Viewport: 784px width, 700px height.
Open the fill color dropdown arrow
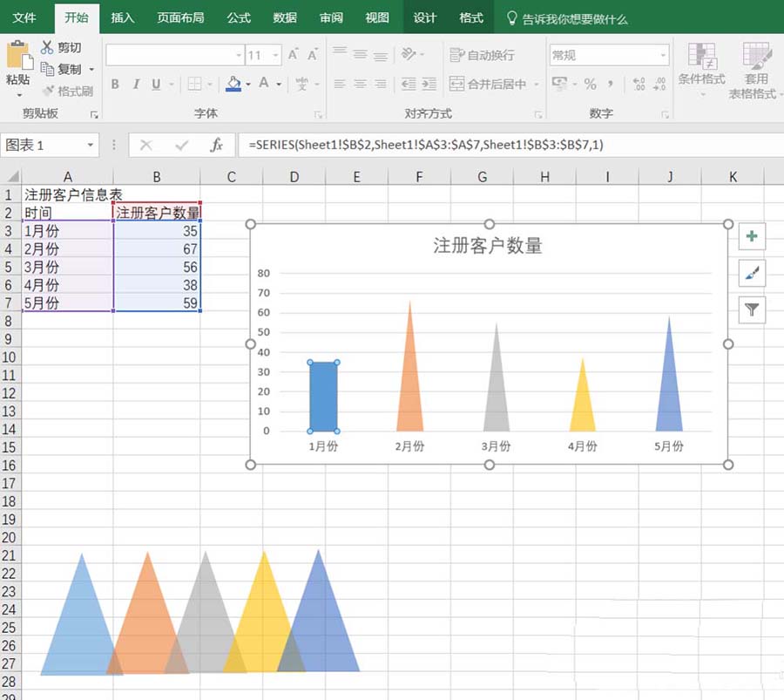248,84
